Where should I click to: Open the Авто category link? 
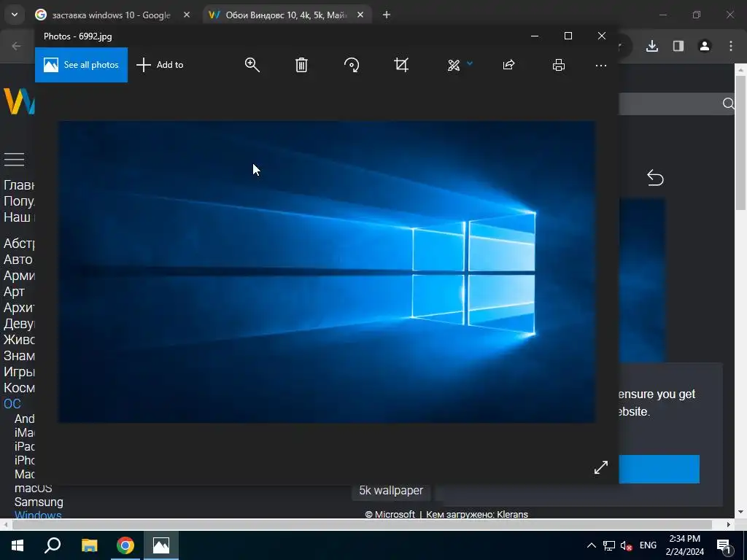18,260
